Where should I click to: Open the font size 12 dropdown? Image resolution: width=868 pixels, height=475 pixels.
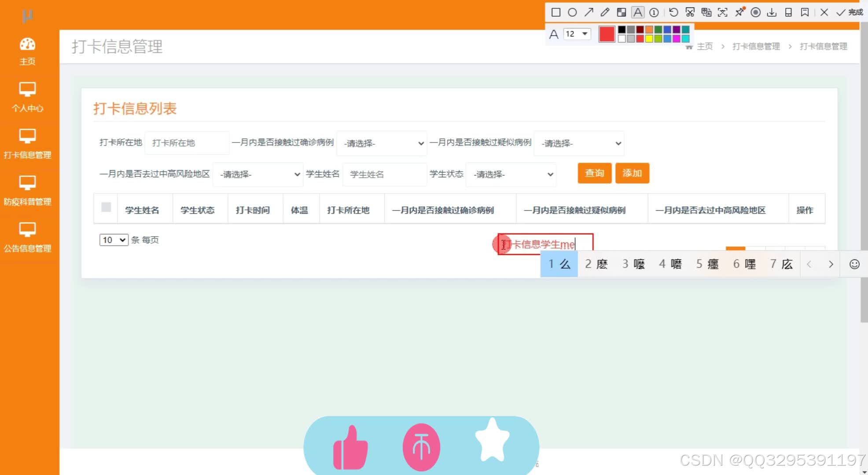tap(577, 34)
